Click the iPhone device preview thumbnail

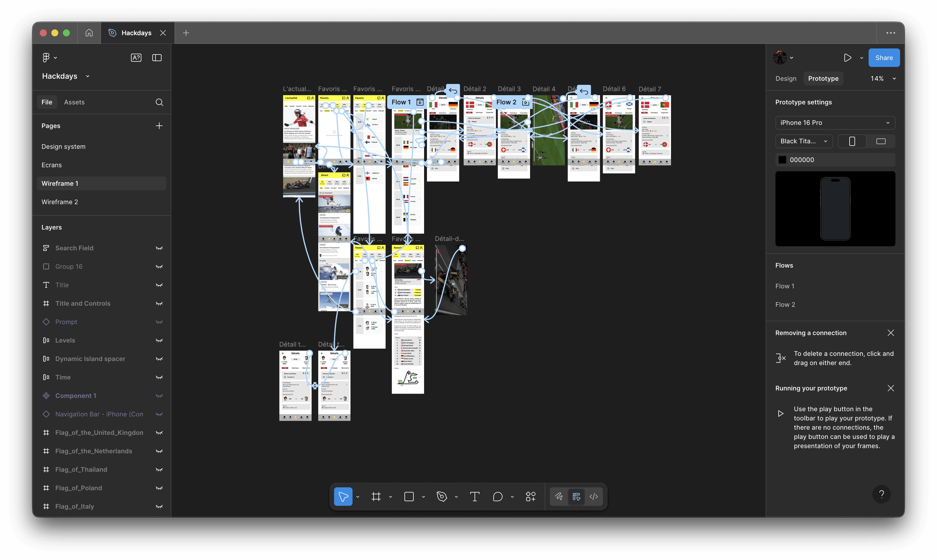coord(835,209)
